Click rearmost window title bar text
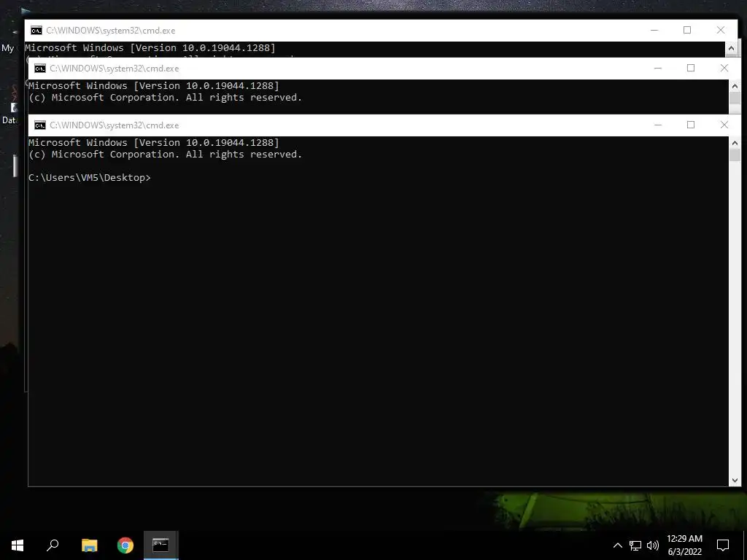 coord(111,31)
